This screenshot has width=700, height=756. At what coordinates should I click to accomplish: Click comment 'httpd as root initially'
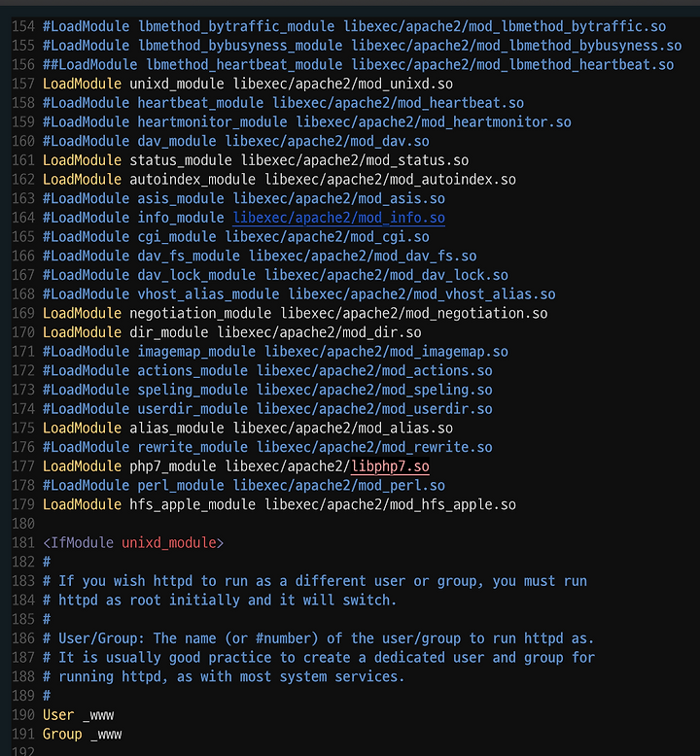point(220,601)
